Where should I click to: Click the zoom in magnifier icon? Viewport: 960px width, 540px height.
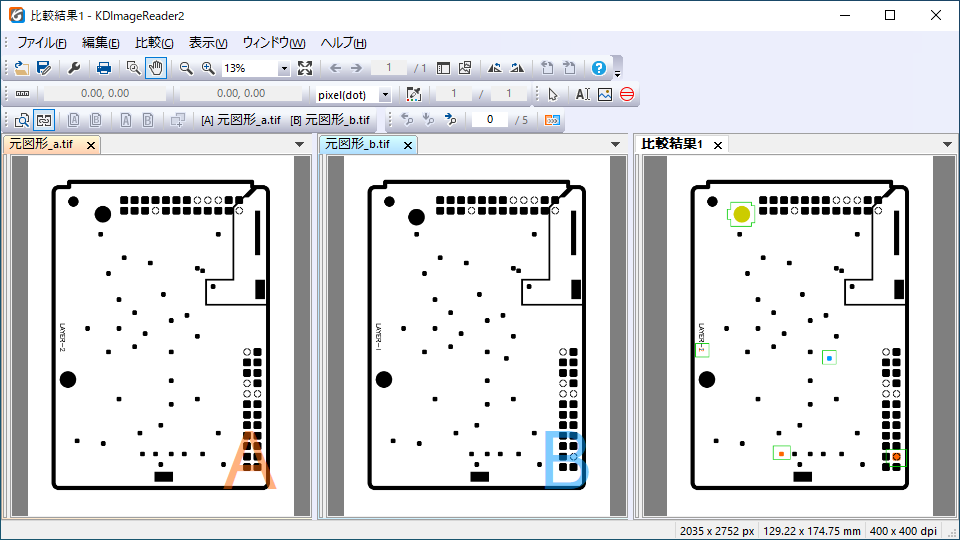208,68
